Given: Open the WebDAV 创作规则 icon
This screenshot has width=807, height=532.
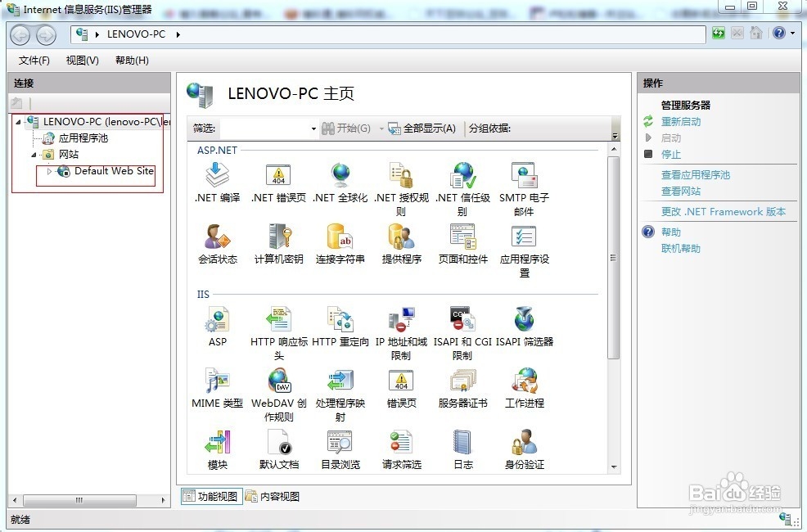Looking at the screenshot, I should click(278, 381).
